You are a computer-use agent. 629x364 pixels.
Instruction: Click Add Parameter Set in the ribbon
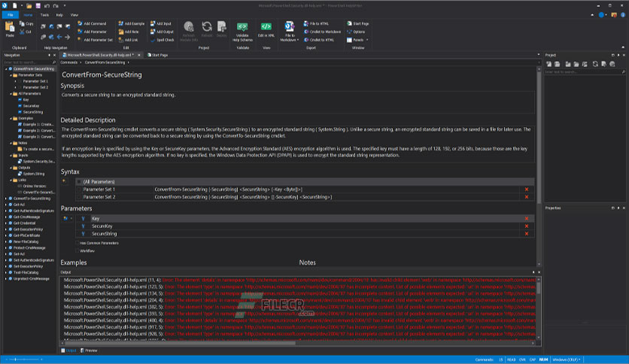point(95,40)
